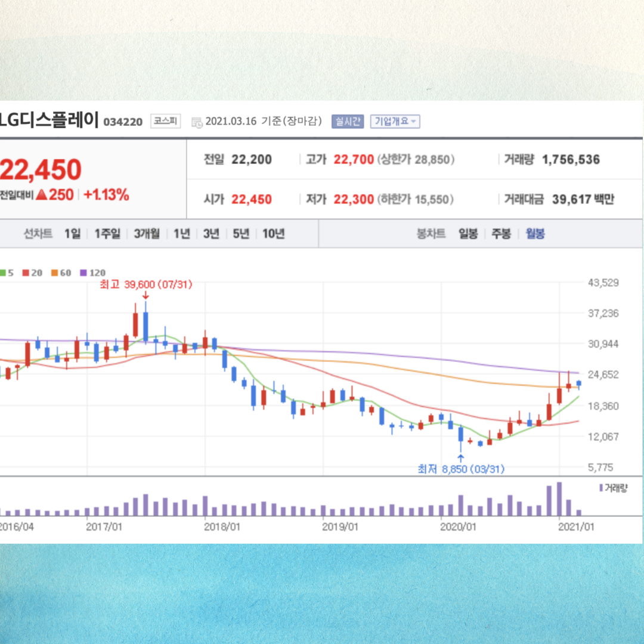This screenshot has width=644, height=644.
Task: Select the 1일 line chart tab
Action: click(x=72, y=234)
